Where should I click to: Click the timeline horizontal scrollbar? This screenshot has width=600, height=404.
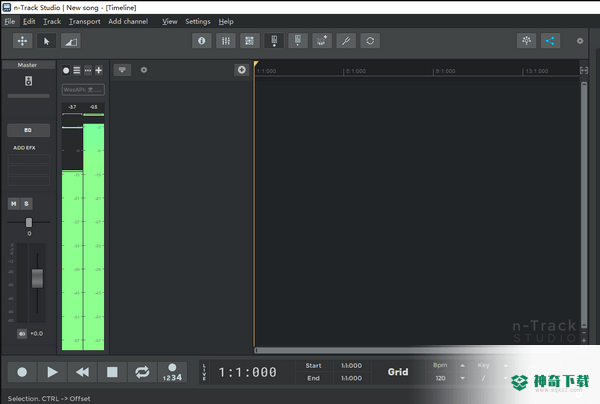[x=417, y=350]
